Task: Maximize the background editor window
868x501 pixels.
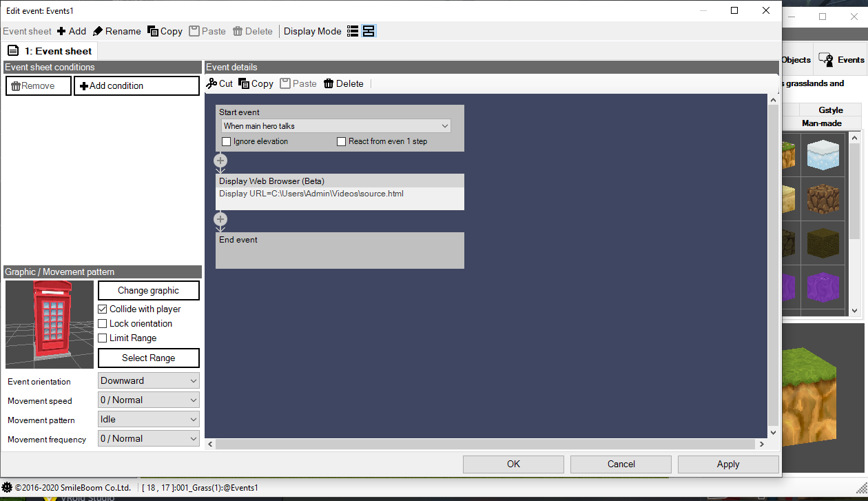Action: pyautogui.click(x=823, y=16)
